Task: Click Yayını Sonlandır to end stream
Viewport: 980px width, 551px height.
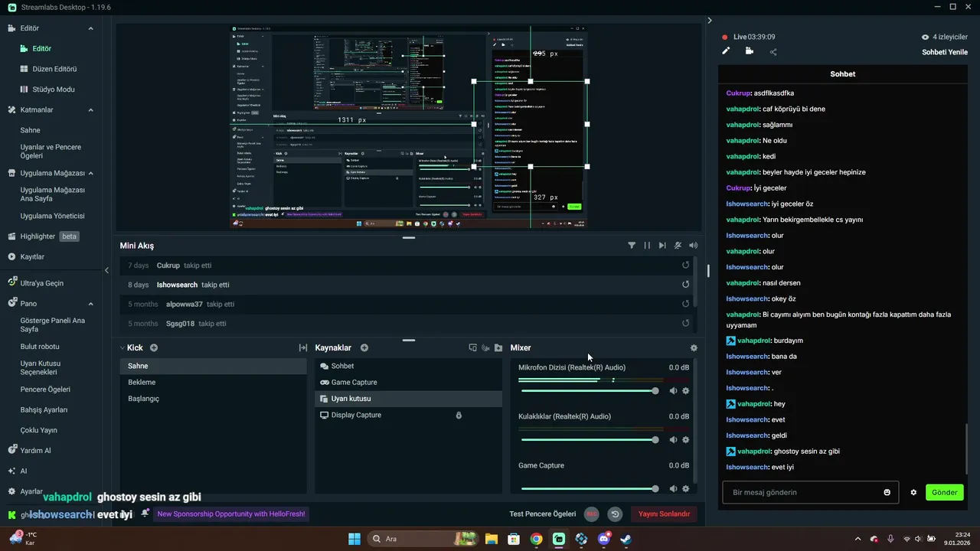Action: (x=664, y=514)
